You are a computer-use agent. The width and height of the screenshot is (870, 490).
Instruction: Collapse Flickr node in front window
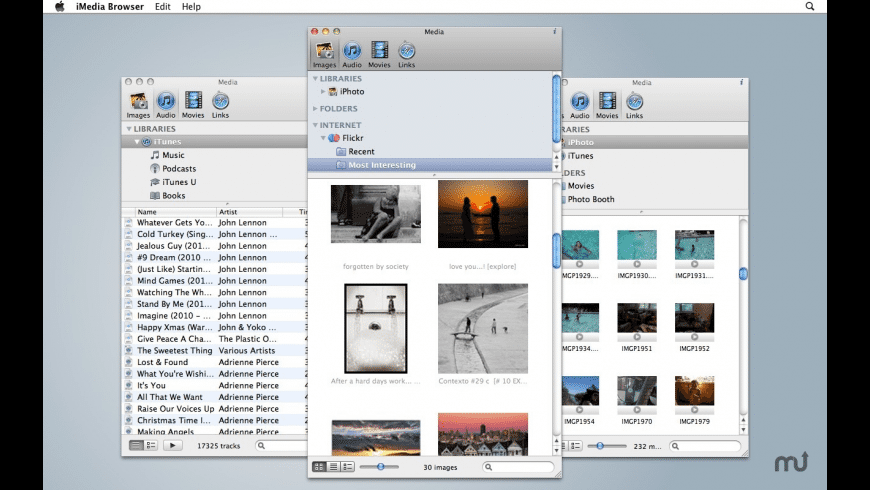click(x=323, y=138)
